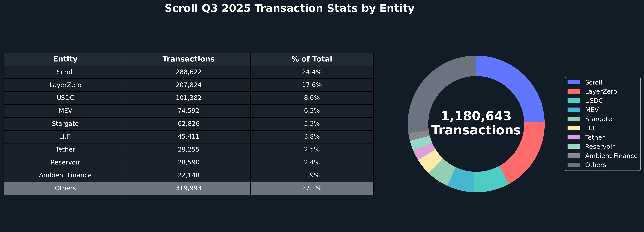Screen dimensions: 644x232
Task: Select the Ambient Finance table cell
Action: [65, 175]
